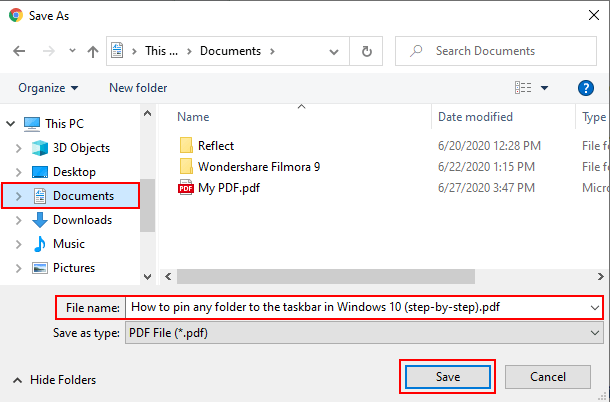Click the Save button
610x402 pixels.
coord(448,377)
